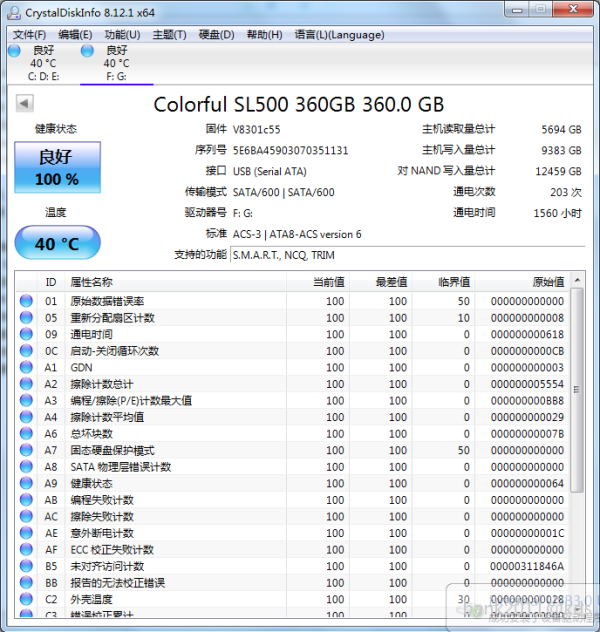Click the status orb for attribute 01

click(x=26, y=301)
